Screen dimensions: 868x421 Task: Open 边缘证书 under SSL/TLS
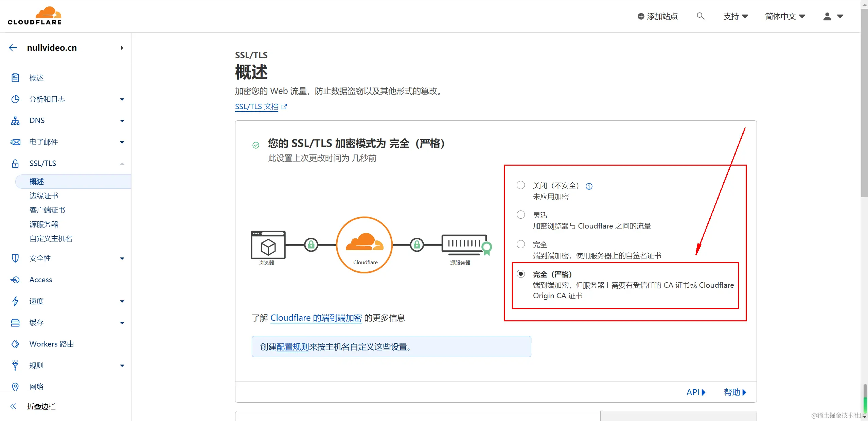44,196
